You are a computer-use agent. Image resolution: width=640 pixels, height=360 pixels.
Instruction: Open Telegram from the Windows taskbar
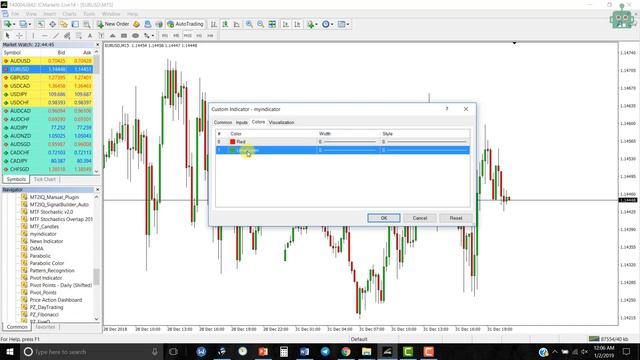(325, 351)
